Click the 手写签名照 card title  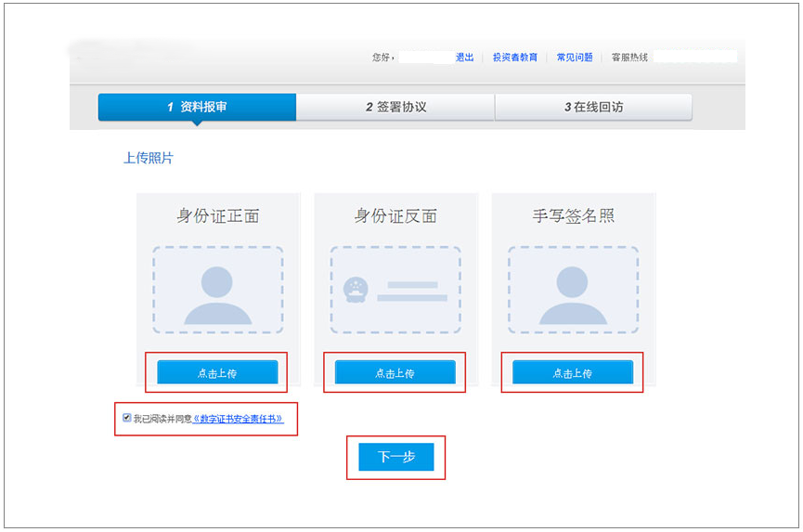(573, 215)
